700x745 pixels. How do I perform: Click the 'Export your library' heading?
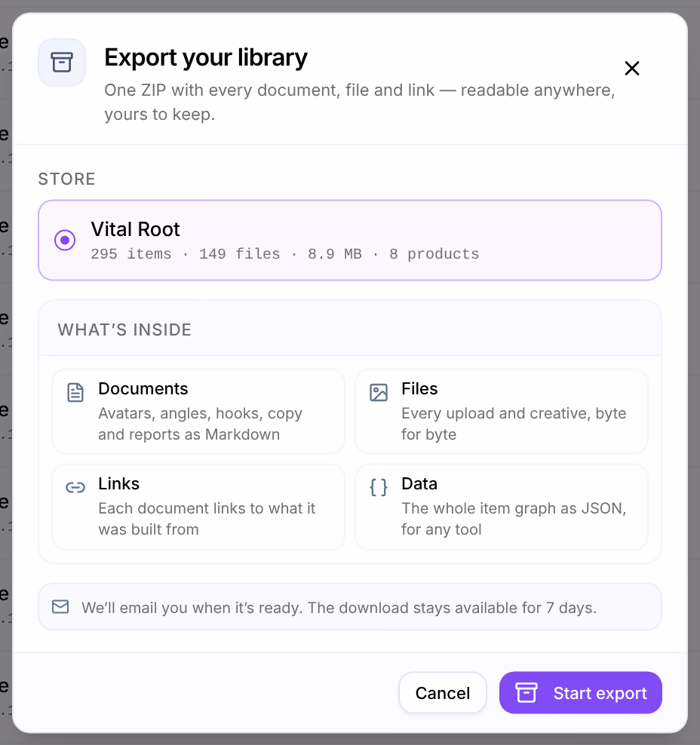point(206,57)
